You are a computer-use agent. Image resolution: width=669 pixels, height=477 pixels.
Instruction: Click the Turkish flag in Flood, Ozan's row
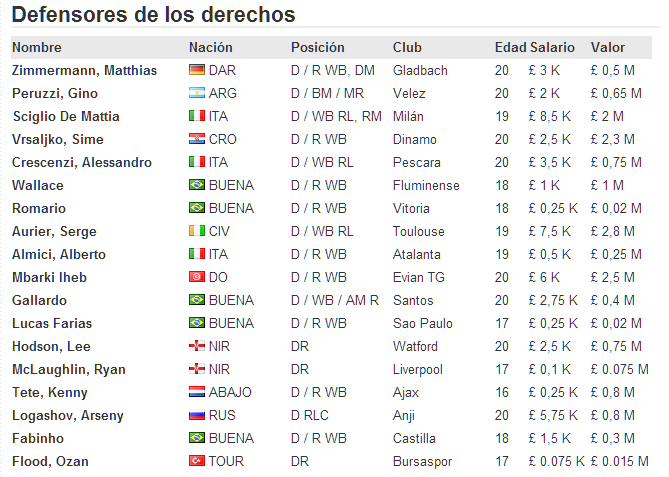197,461
